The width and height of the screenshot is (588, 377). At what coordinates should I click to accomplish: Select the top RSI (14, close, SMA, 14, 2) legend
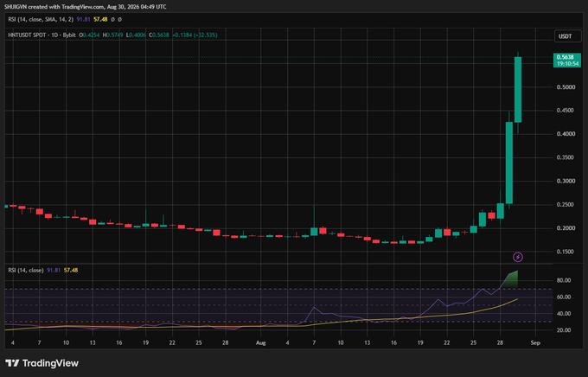[x=41, y=19]
